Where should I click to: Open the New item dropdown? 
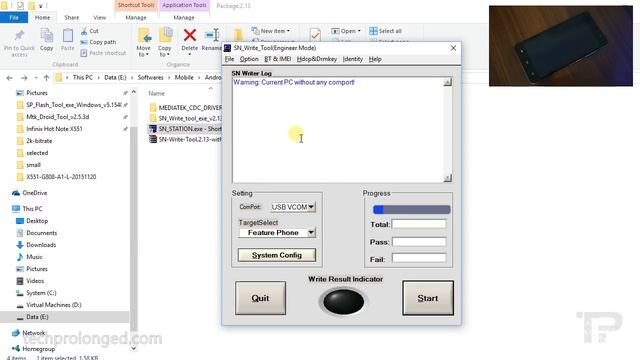(x=271, y=31)
